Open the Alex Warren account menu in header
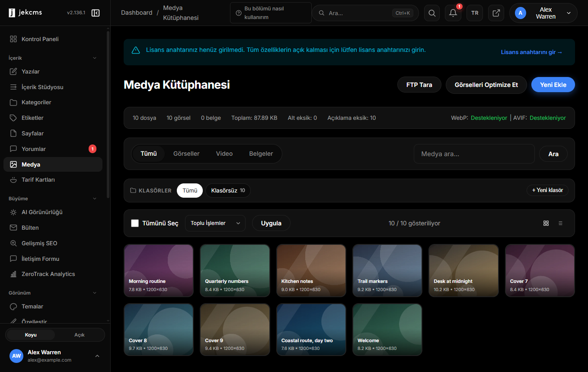Screen dimensions: 588x372 point(543,13)
